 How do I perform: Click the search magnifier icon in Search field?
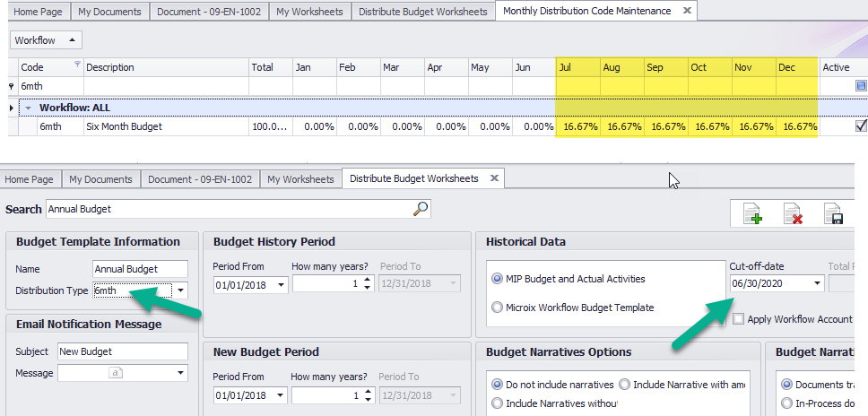pos(421,208)
